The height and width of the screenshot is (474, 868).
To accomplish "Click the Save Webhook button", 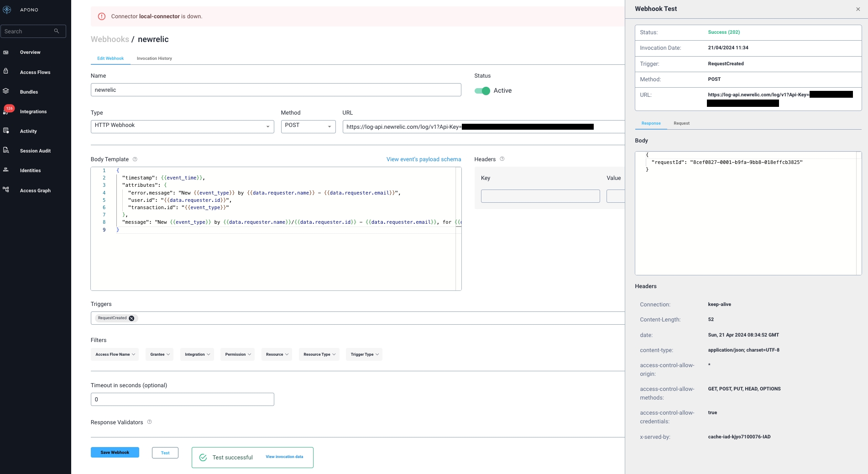I will pos(115,453).
